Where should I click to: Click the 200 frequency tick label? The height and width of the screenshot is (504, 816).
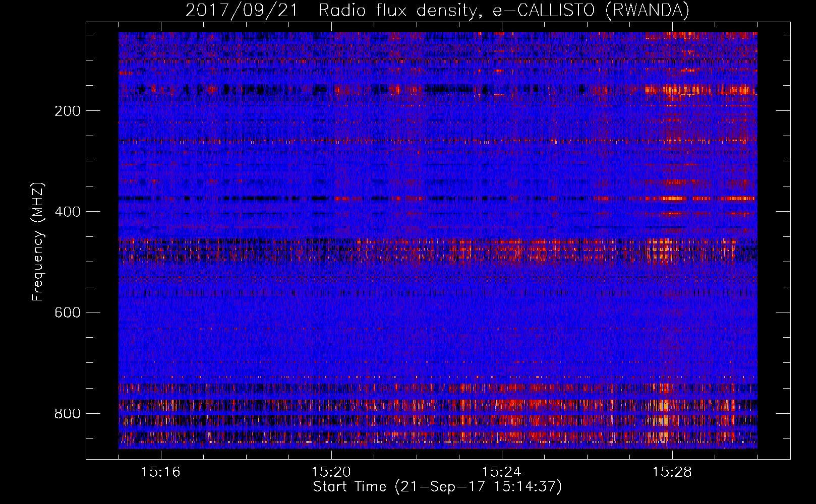[67, 111]
